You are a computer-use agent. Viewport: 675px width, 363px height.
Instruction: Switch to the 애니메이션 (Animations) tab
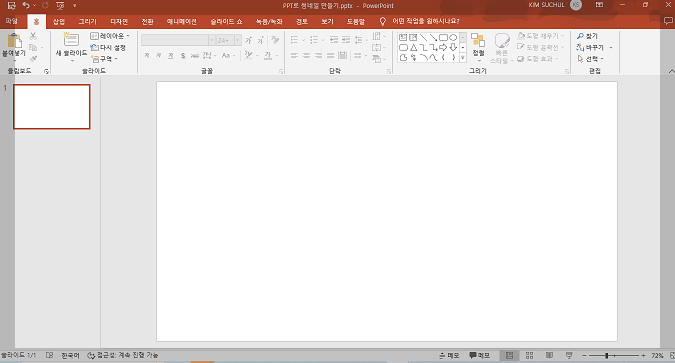tap(182, 21)
